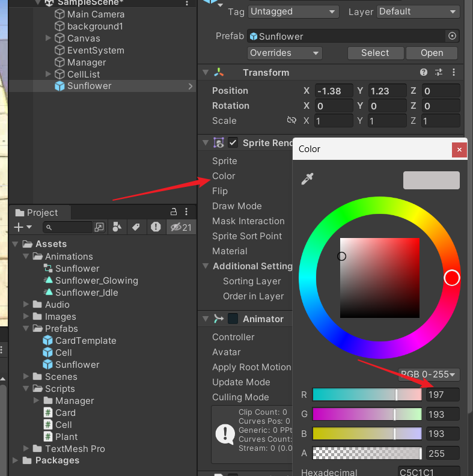
Task: Click the Search by Label tag icon
Action: click(136, 227)
